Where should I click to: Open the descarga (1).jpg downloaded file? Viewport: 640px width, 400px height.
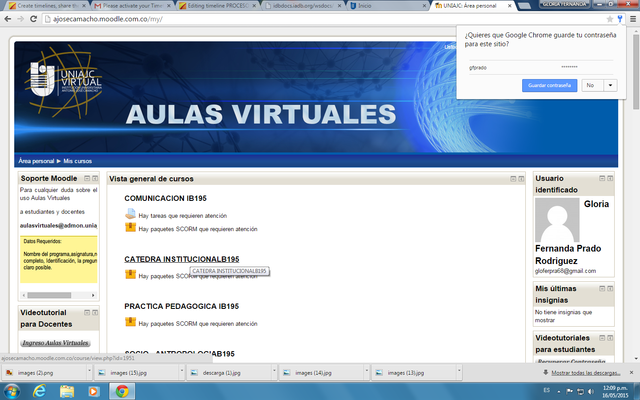click(x=230, y=372)
